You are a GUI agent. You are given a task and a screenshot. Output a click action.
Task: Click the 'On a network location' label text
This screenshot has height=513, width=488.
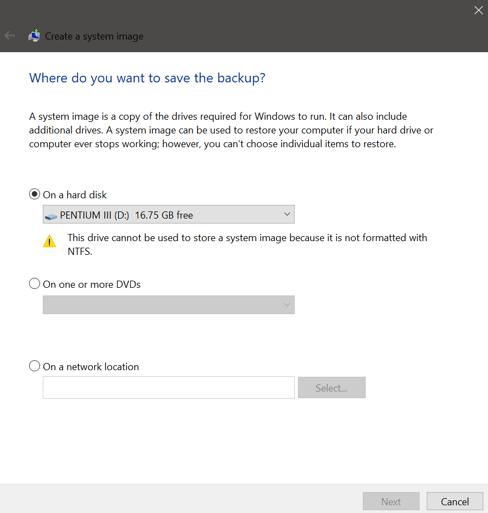[91, 367]
